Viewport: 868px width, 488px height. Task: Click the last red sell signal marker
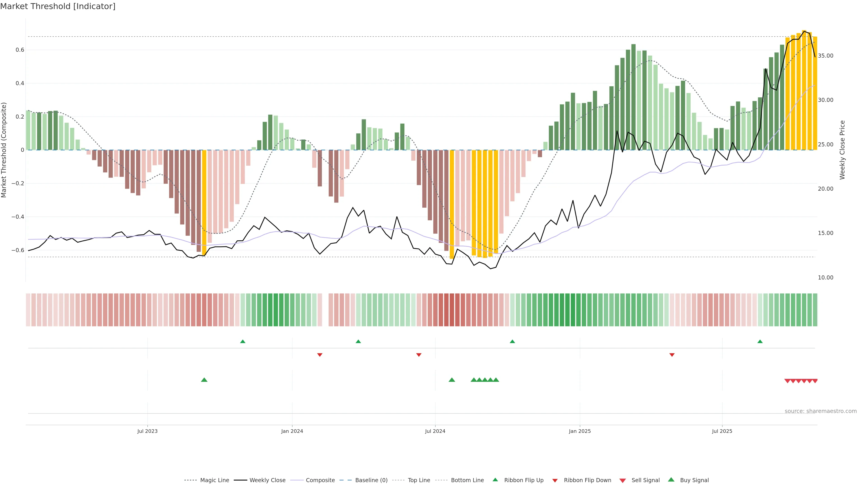click(x=815, y=381)
